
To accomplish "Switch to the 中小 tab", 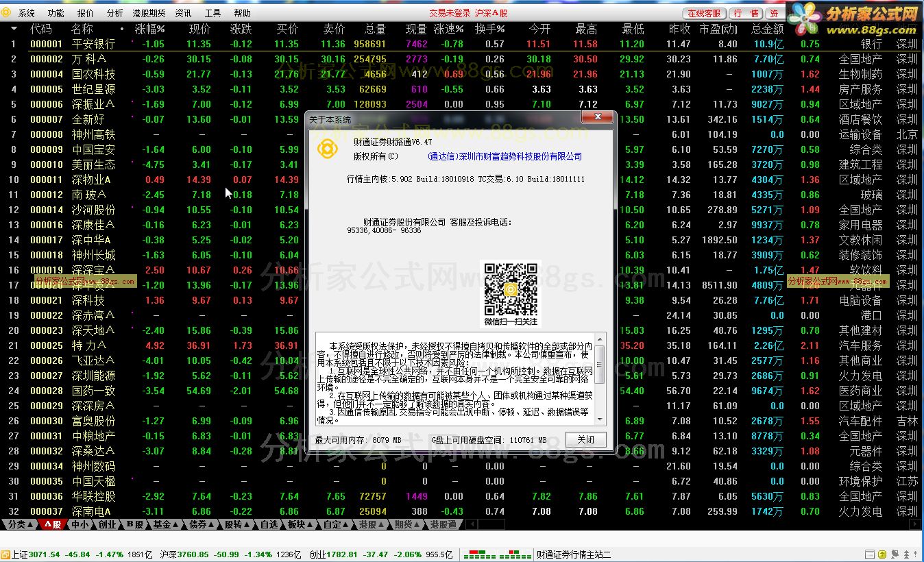I will click(80, 524).
